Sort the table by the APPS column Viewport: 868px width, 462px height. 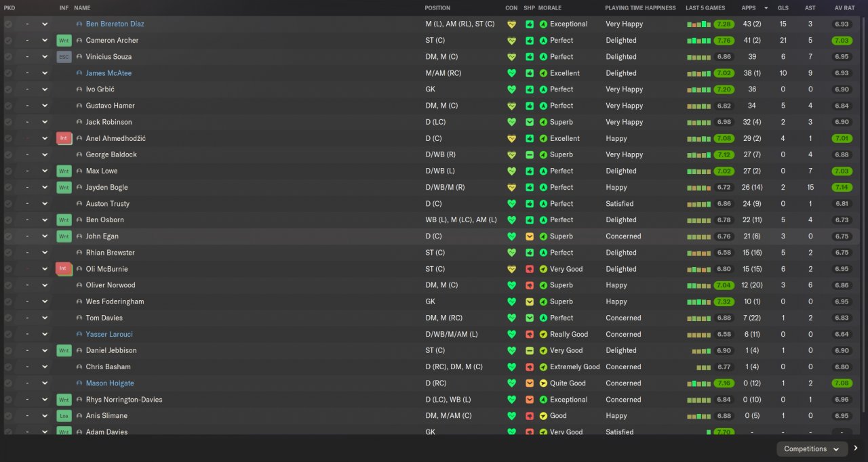point(749,8)
